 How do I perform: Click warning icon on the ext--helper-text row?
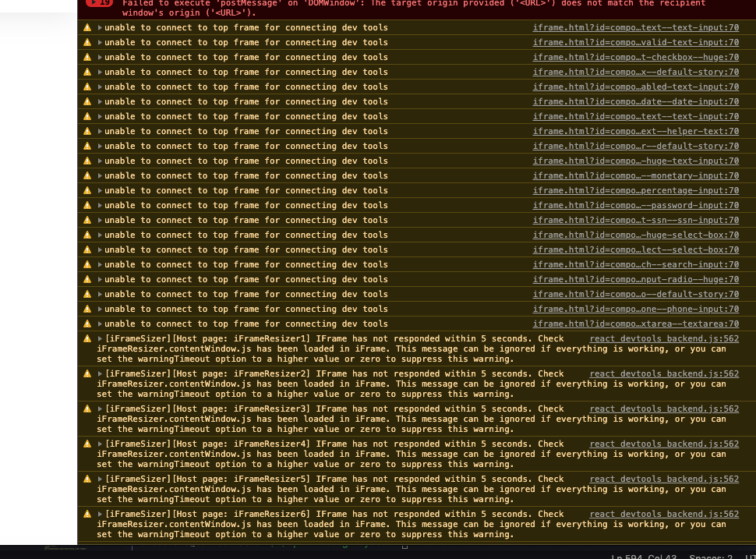(87, 131)
